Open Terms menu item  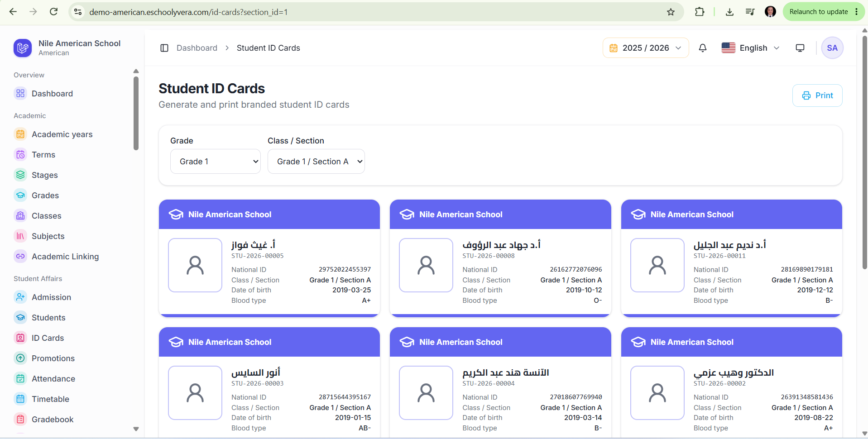coord(43,155)
